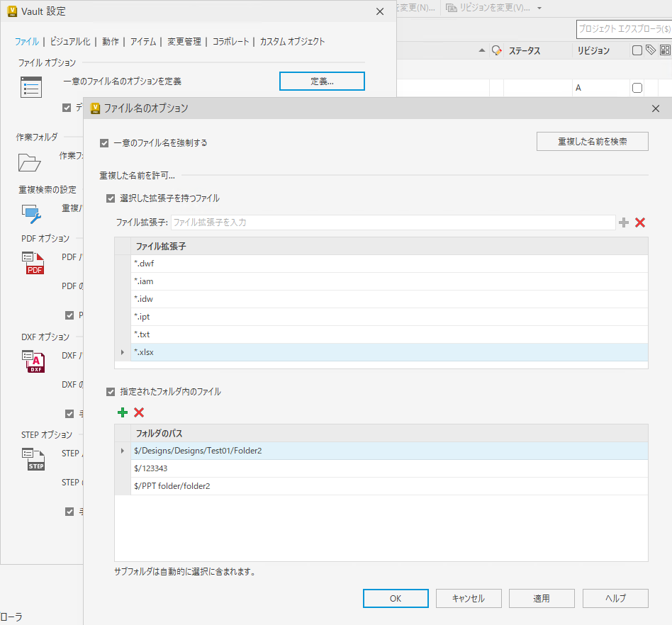Close the ファイル名のオプション dialog
The height and width of the screenshot is (625, 672).
[x=655, y=108]
